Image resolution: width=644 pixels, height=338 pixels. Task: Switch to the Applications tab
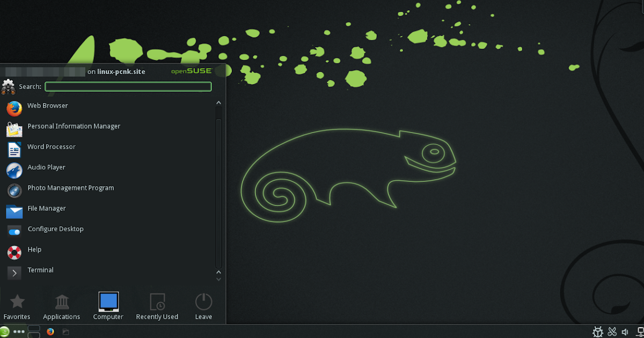click(62, 307)
